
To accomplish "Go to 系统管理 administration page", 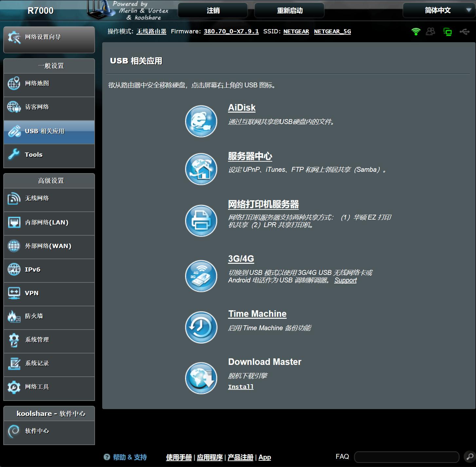I will click(x=49, y=341).
